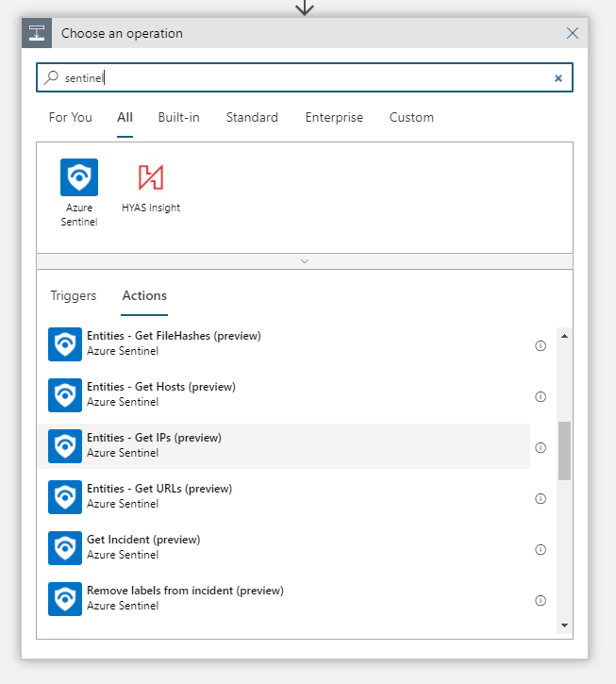Click the Entities - Get FileHashes shield icon
The width and height of the screenshot is (616, 684).
point(65,344)
